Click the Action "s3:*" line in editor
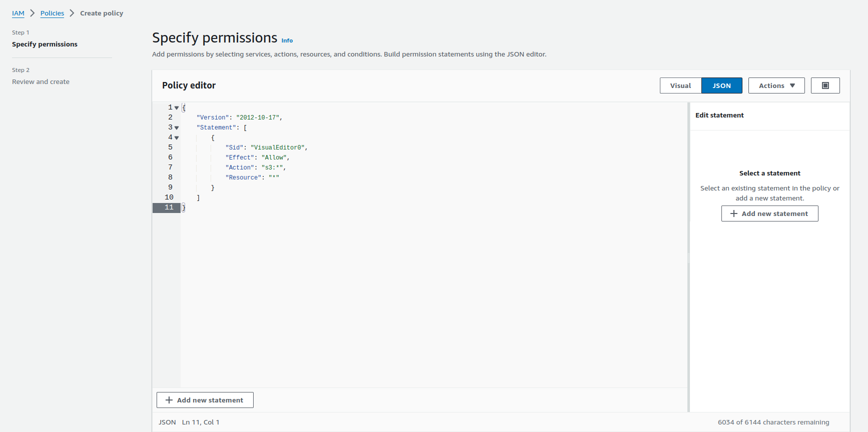The image size is (868, 432). click(255, 168)
